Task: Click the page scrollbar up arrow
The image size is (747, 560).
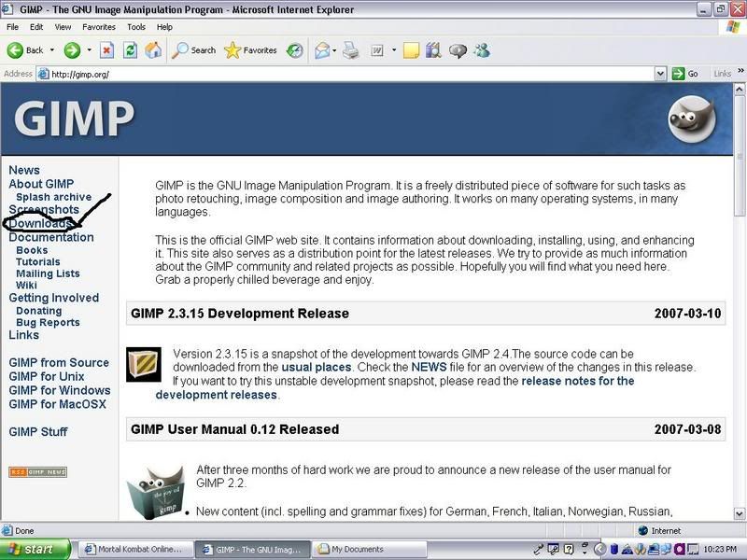Action: (x=739, y=89)
